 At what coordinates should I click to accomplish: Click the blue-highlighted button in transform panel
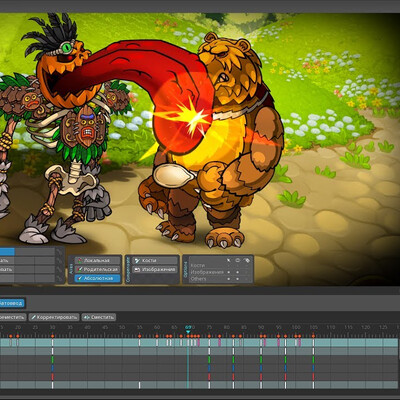pos(7,252)
